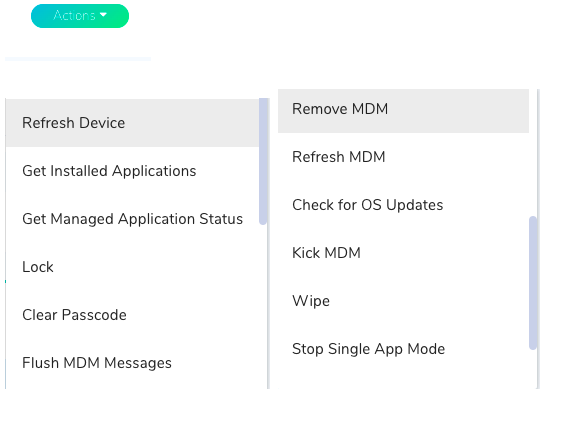Choose the Kick MDM action
Viewport: 581px width, 424px height.
[403, 253]
